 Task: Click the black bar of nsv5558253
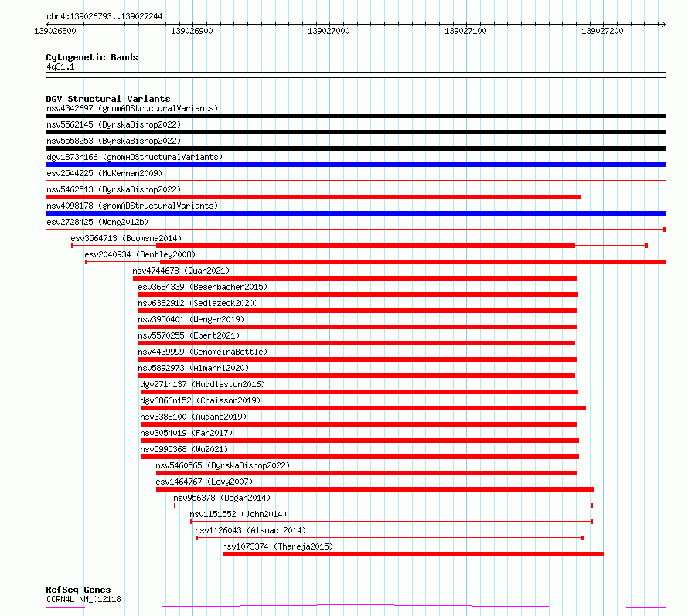356,148
